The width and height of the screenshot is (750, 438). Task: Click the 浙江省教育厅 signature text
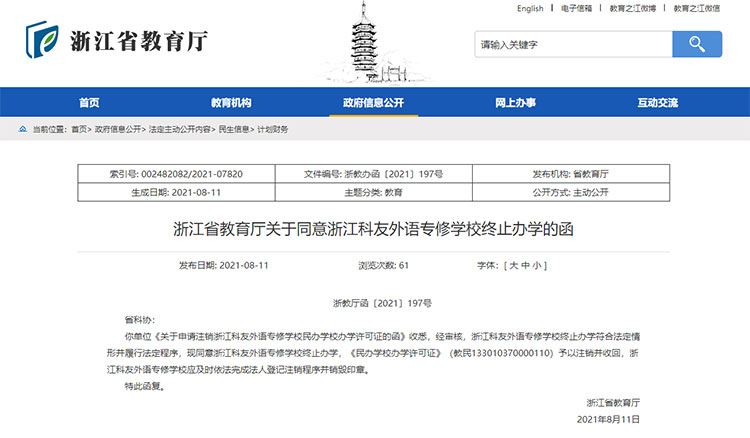pos(613,403)
